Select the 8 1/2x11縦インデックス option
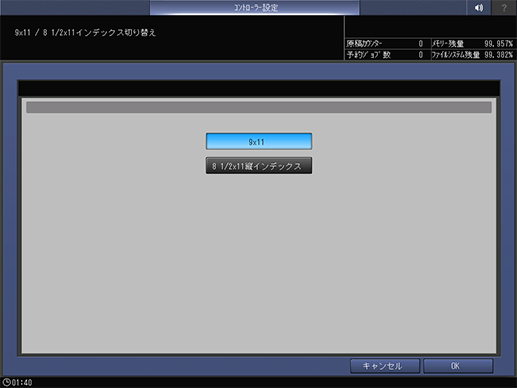Viewport: 517px width, 388px height. click(259, 166)
